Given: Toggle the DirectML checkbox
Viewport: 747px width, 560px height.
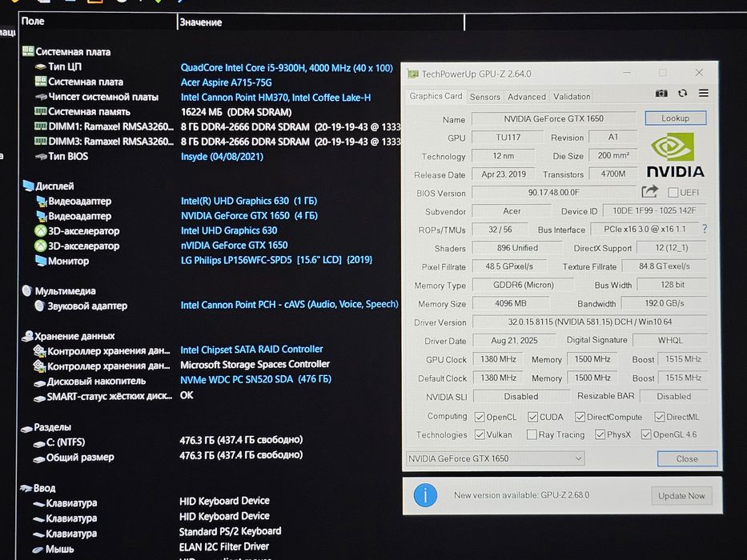Looking at the screenshot, I should 660,417.
